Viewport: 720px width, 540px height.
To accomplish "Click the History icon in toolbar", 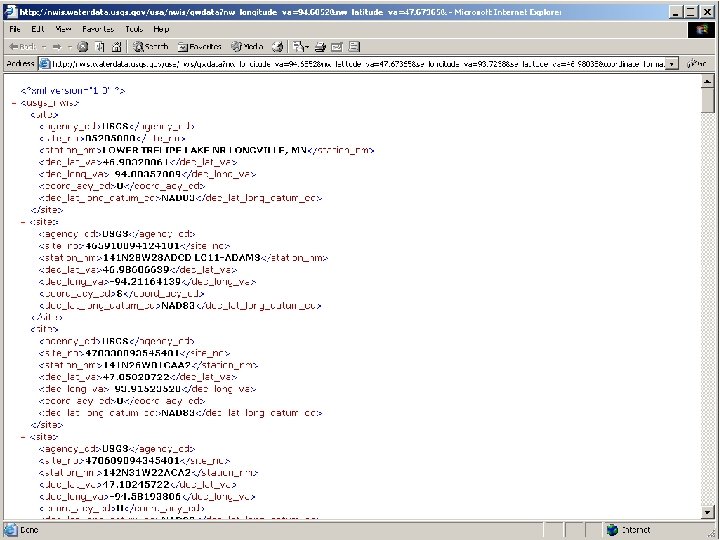I will tap(277, 46).
